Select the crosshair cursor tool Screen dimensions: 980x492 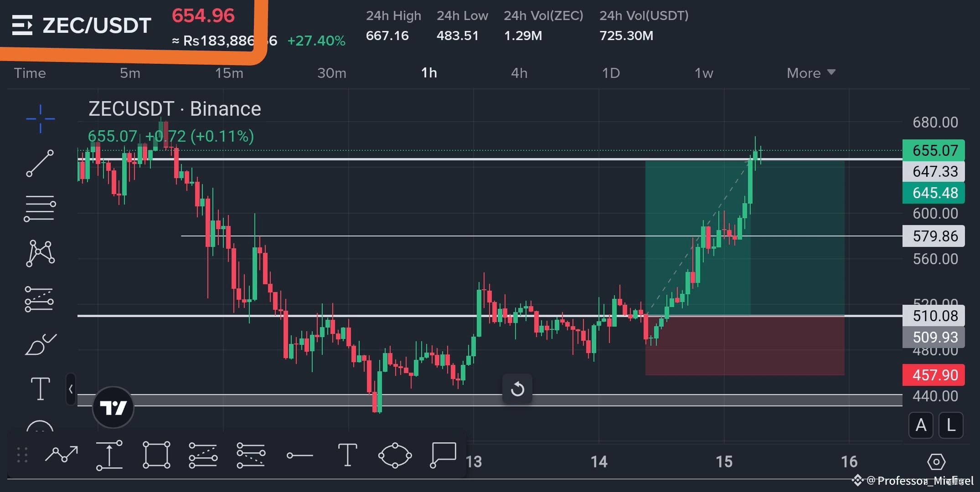pyautogui.click(x=40, y=119)
